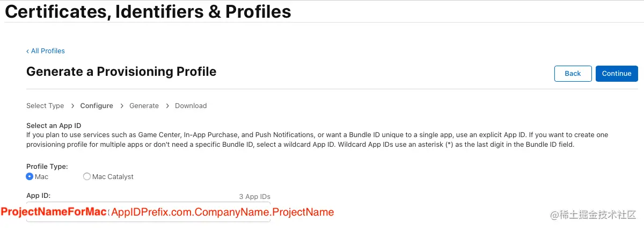Image resolution: width=644 pixels, height=228 pixels.
Task: Click the chevron between Configure and Generate
Action: click(122, 106)
